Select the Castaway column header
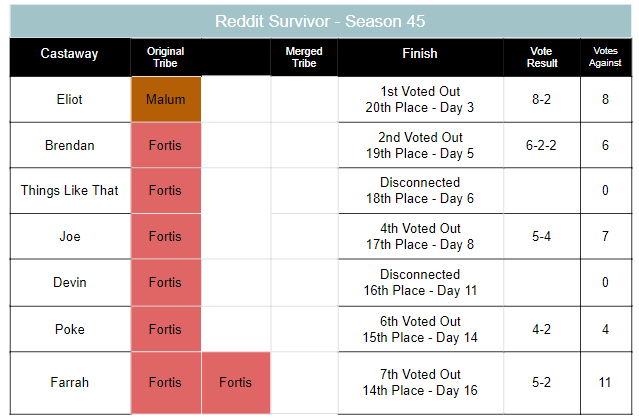 [x=69, y=54]
